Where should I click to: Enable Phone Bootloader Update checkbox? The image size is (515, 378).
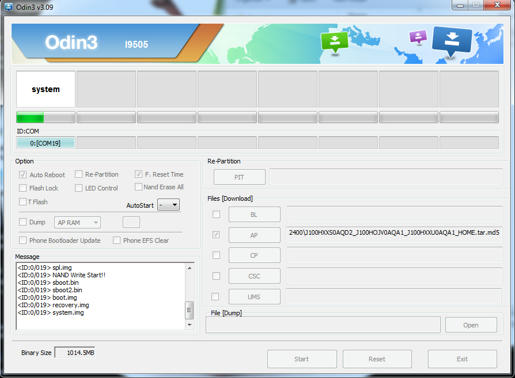point(23,240)
